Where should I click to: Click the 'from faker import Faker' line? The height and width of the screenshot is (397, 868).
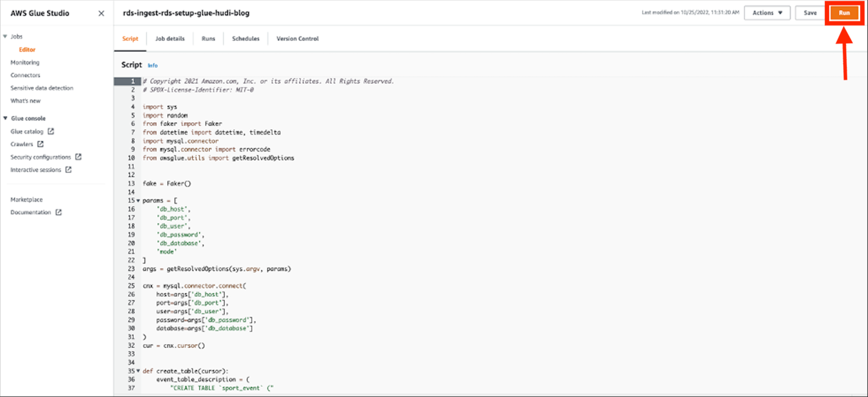(x=182, y=123)
